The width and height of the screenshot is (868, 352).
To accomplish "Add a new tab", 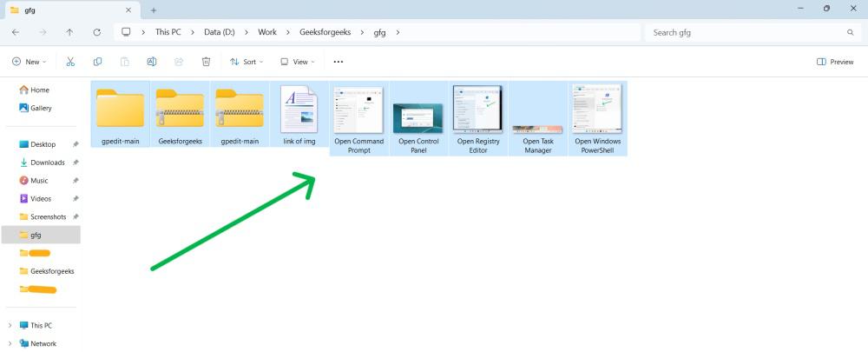I will (x=154, y=10).
